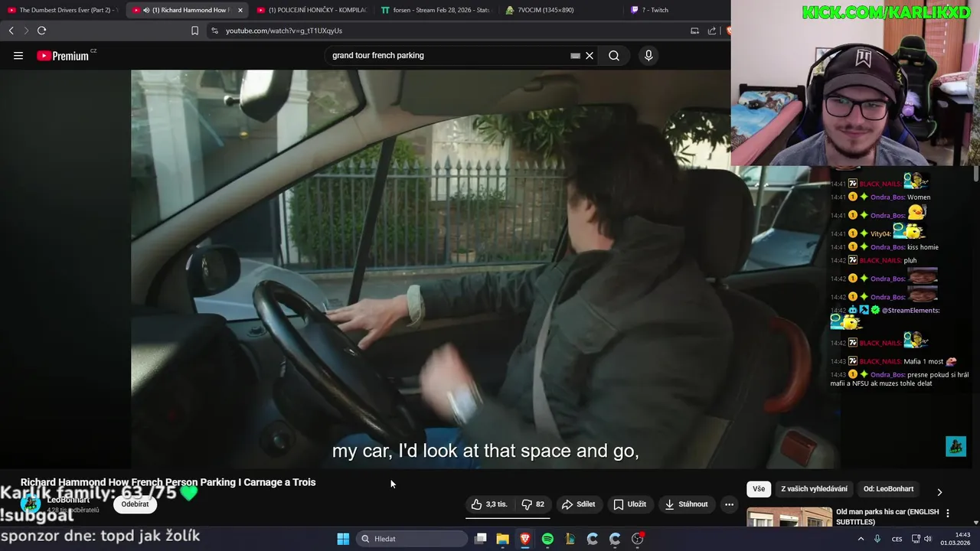Open OBS Studio from the taskbar

pos(637,539)
